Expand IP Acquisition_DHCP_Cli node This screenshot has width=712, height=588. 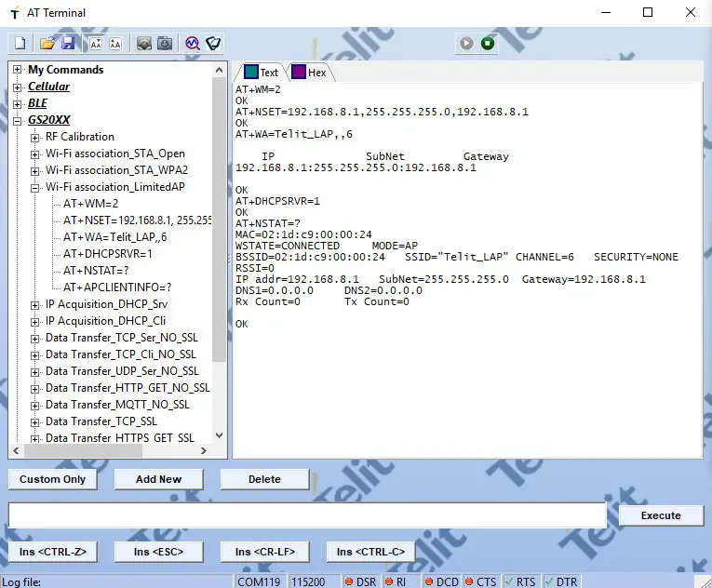pos(35,322)
